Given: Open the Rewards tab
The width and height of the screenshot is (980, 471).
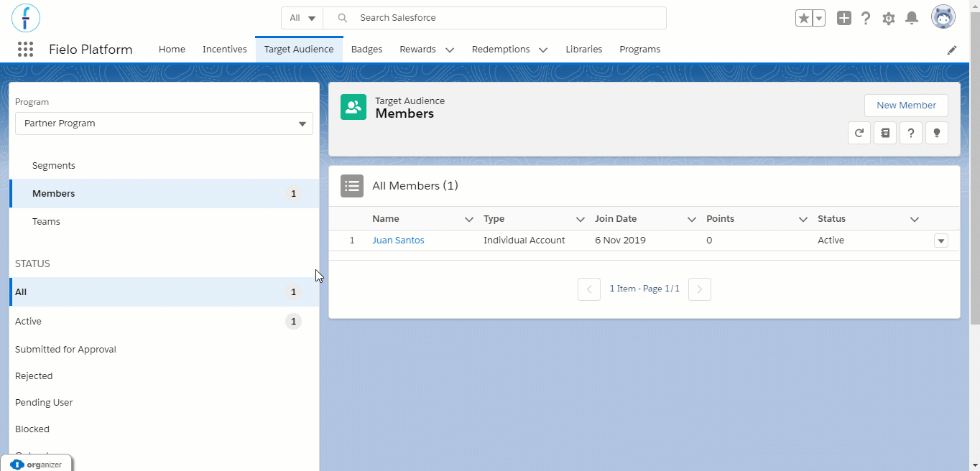Looking at the screenshot, I should (x=418, y=50).
